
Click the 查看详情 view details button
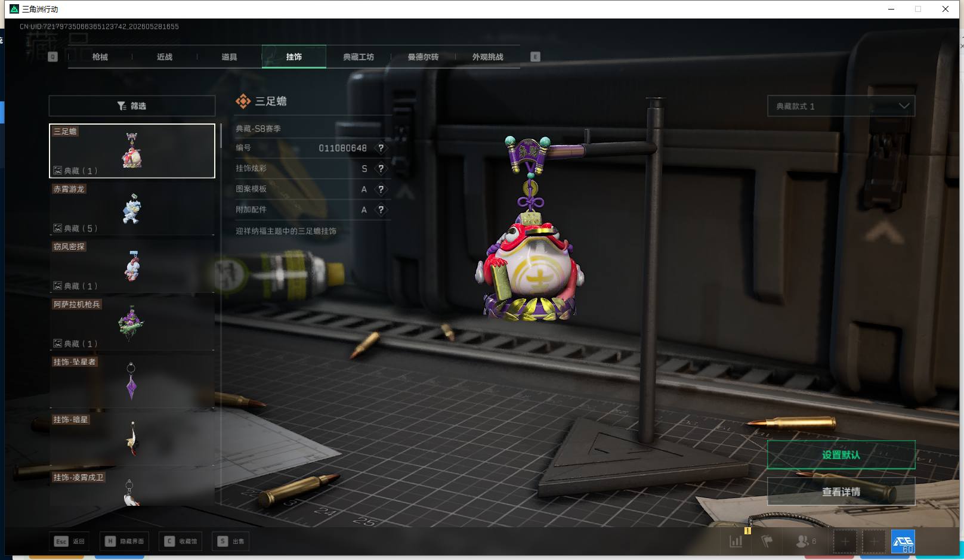click(841, 492)
